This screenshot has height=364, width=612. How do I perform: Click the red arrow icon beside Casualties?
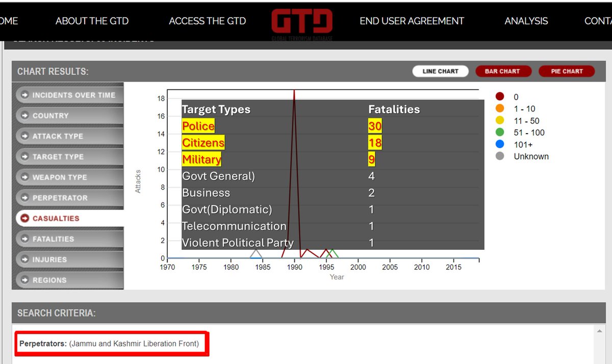pos(24,218)
